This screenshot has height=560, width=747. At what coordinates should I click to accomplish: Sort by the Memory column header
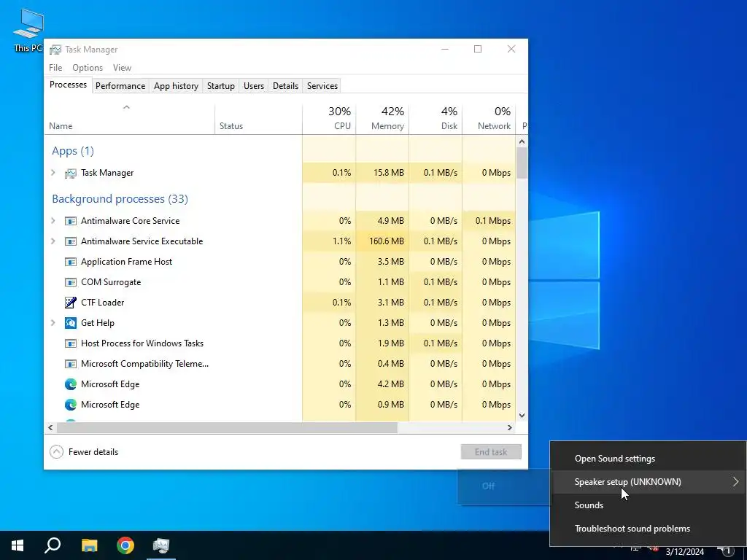tap(382, 119)
